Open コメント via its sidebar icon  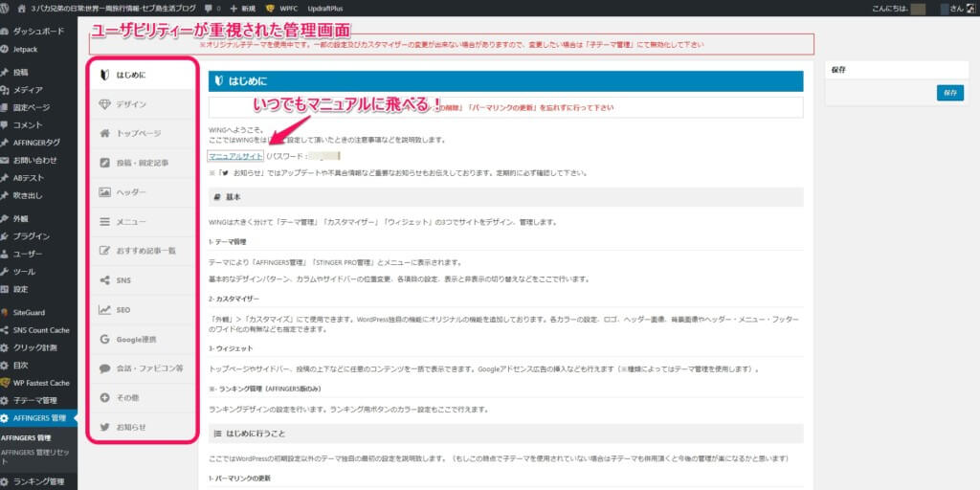click(x=5, y=125)
